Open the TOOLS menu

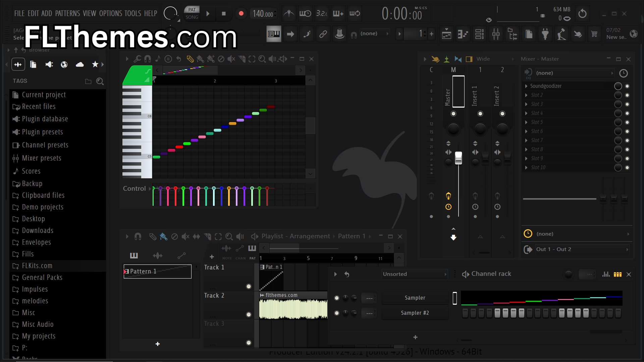132,13
